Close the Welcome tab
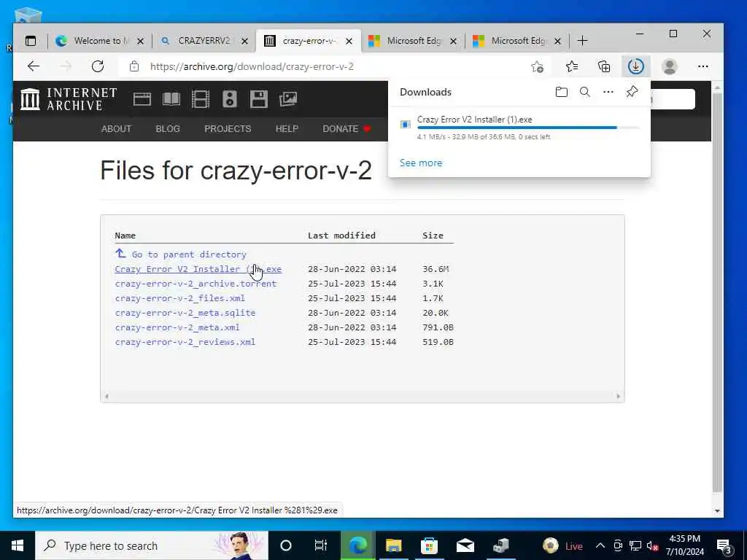 coord(140,42)
